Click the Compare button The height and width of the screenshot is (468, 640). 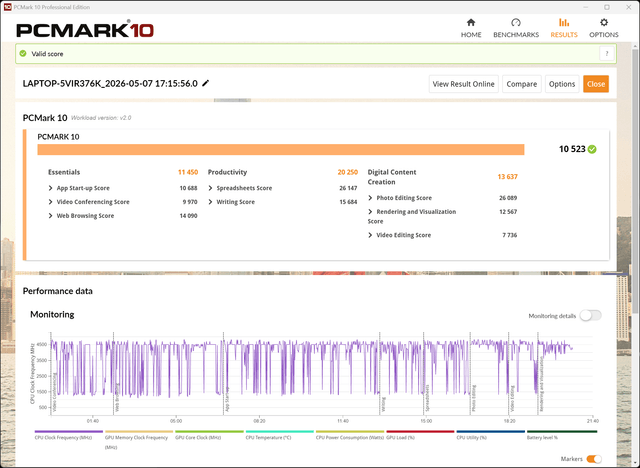[x=522, y=84]
